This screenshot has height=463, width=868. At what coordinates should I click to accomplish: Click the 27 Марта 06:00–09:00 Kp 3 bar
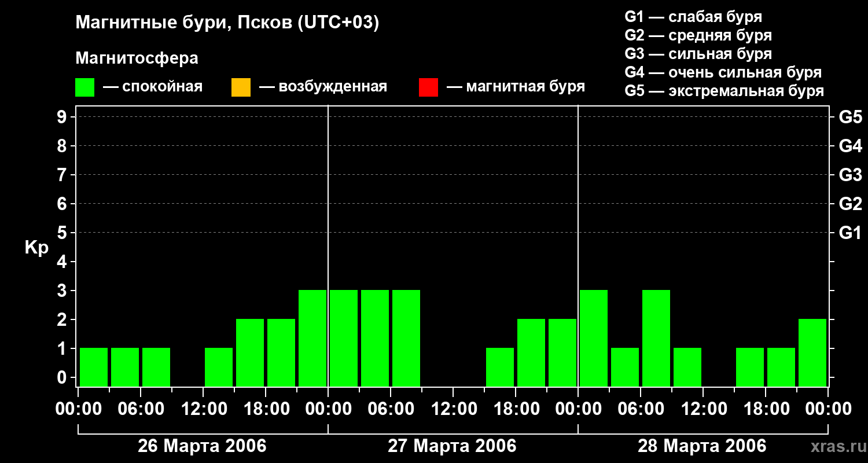(x=406, y=338)
